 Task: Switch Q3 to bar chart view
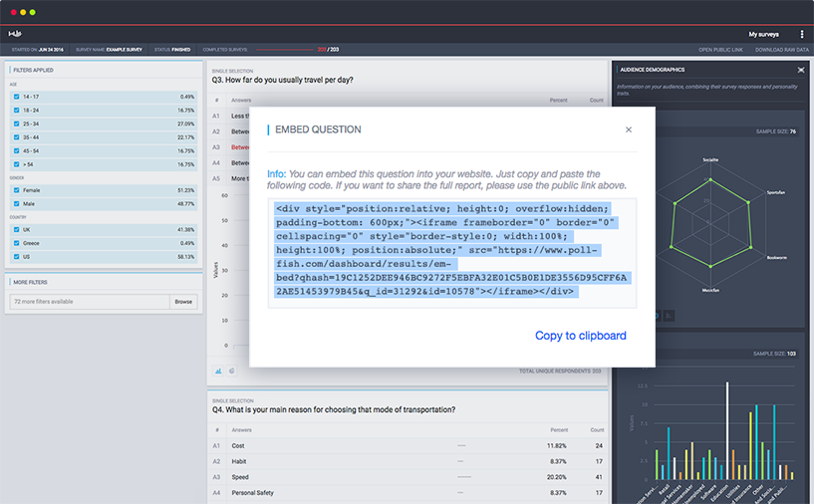(218, 371)
